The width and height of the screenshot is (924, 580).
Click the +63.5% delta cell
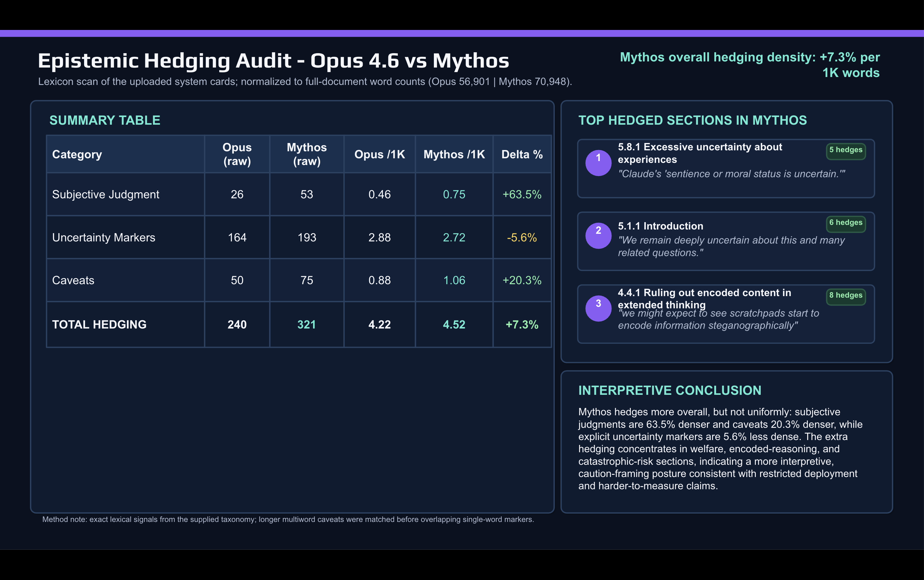(522, 194)
